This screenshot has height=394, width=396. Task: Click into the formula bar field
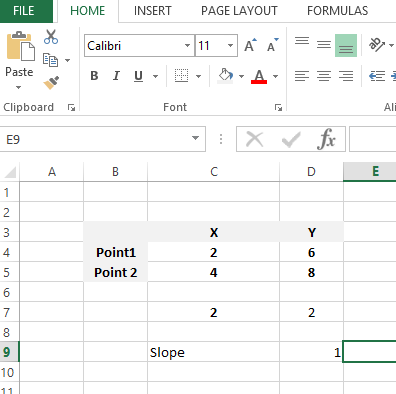373,139
